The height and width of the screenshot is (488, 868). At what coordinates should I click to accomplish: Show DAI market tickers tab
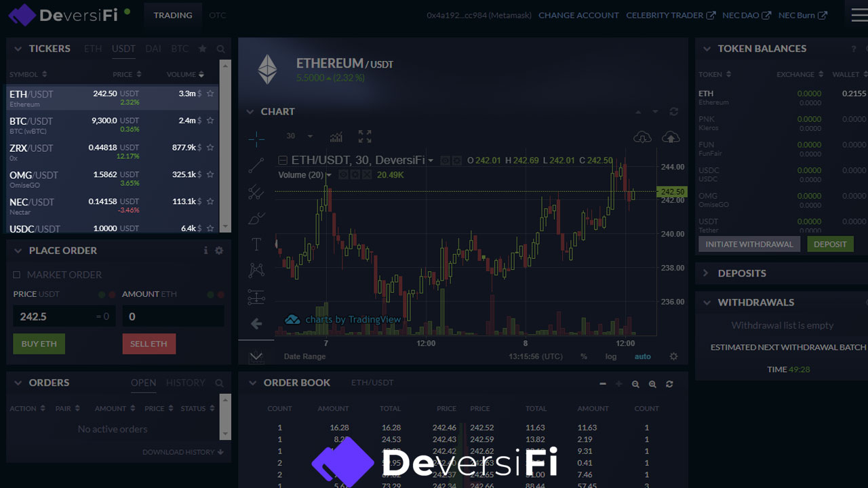coord(153,49)
